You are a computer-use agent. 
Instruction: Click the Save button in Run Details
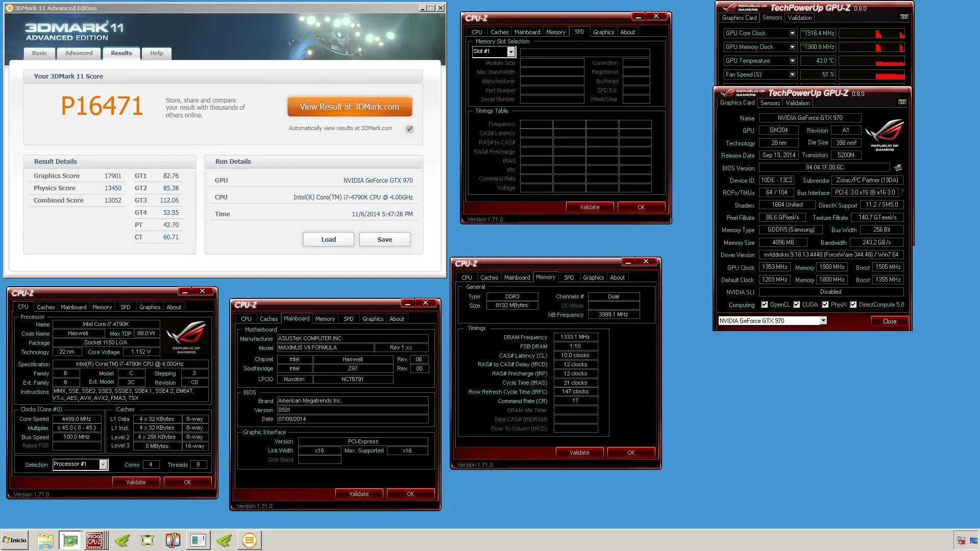[385, 239]
